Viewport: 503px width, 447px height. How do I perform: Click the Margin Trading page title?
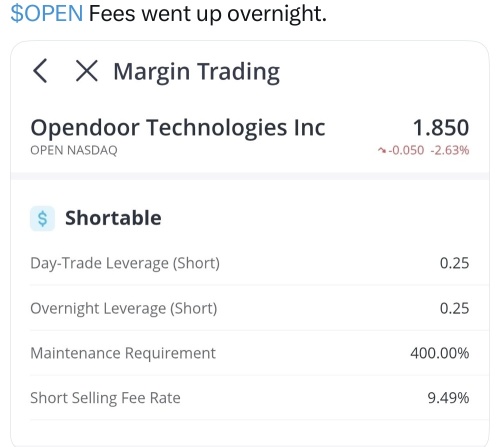coord(196,72)
